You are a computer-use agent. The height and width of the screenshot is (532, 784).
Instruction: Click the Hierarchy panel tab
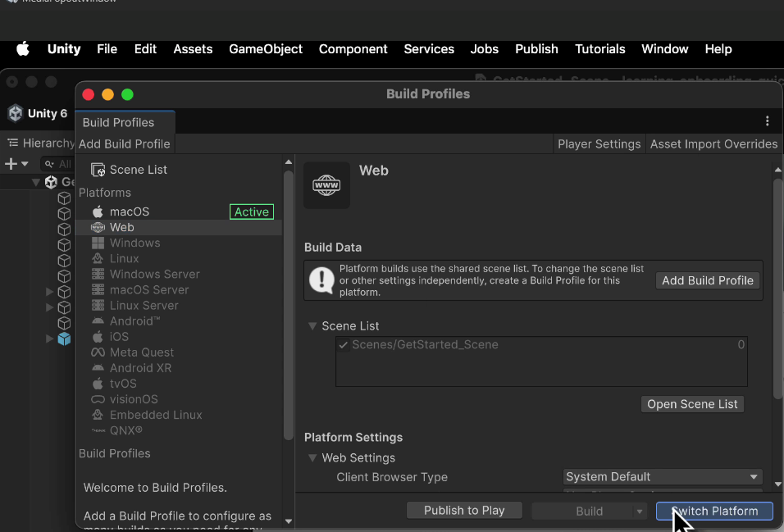pos(41,143)
